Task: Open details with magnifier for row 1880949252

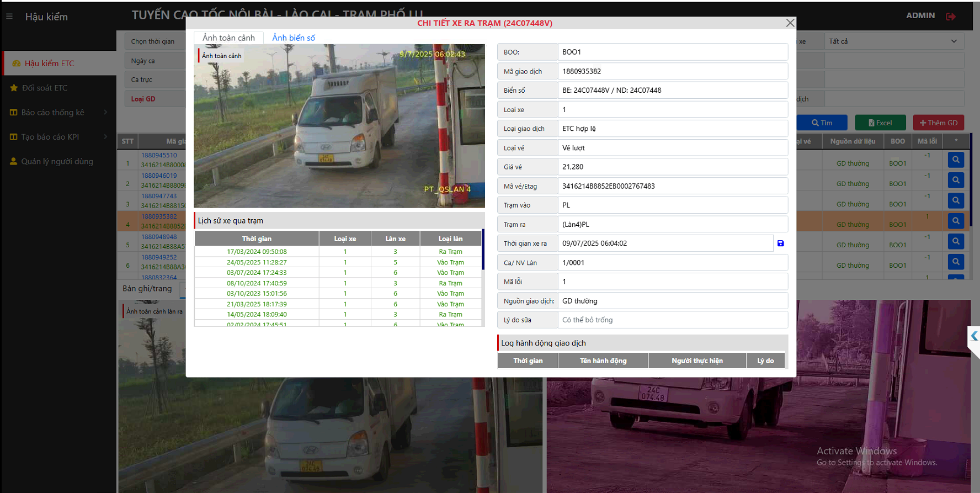Action: click(956, 262)
